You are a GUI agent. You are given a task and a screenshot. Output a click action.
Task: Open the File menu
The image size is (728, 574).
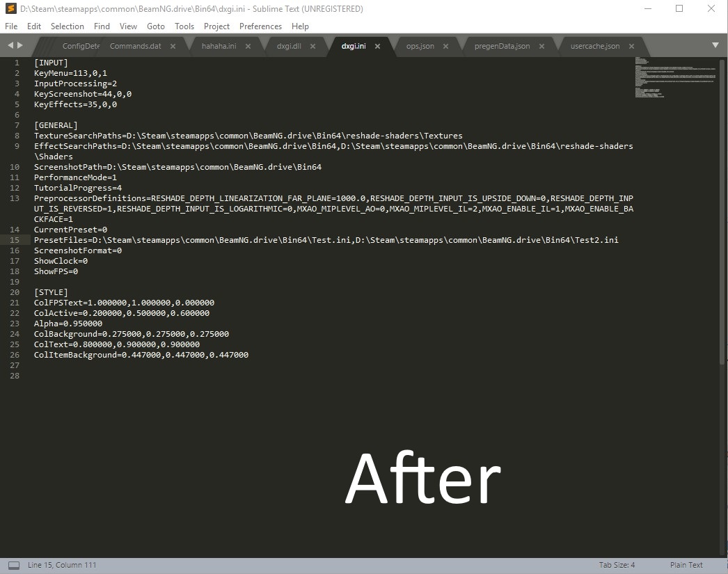[11, 26]
